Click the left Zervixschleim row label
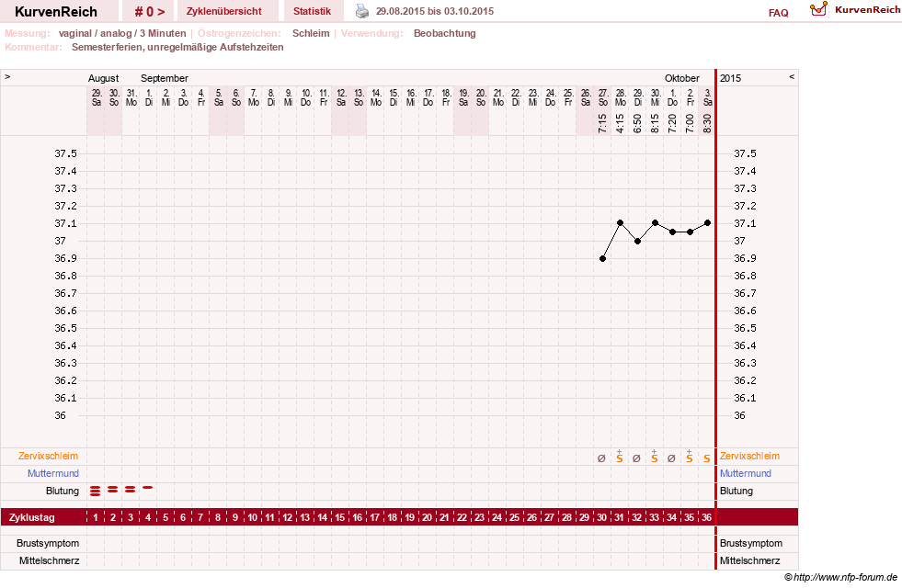Viewport: 902px width, 588px height. click(x=49, y=456)
